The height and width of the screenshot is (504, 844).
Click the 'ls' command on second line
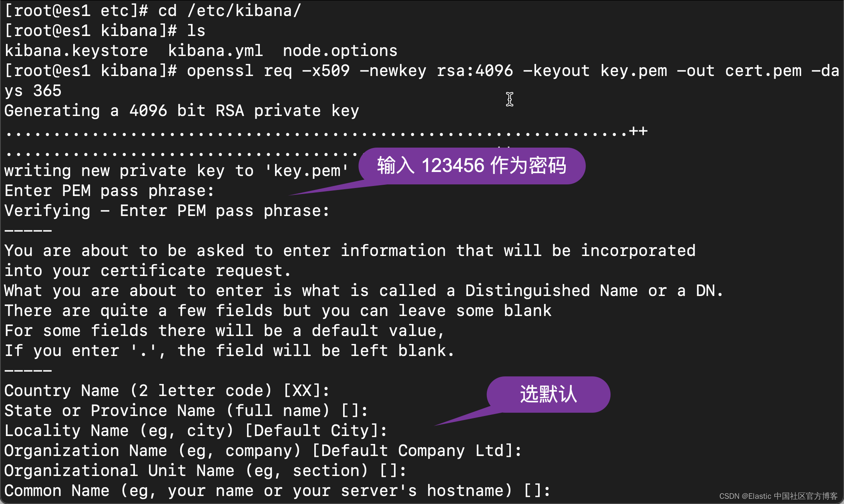pos(196,31)
